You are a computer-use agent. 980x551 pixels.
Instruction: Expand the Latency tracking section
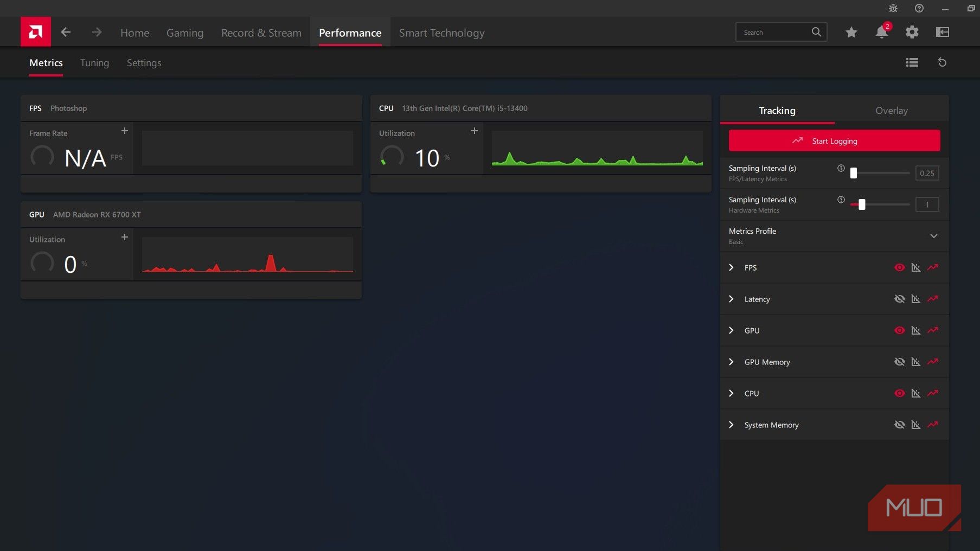click(x=731, y=299)
